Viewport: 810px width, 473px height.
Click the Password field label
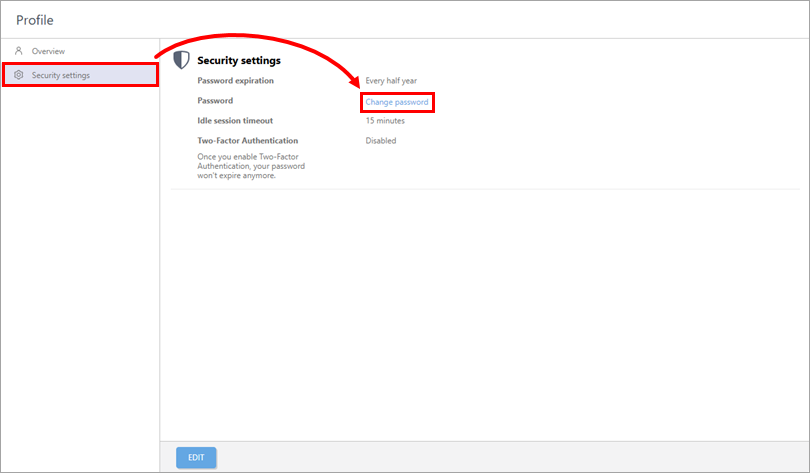click(x=215, y=101)
